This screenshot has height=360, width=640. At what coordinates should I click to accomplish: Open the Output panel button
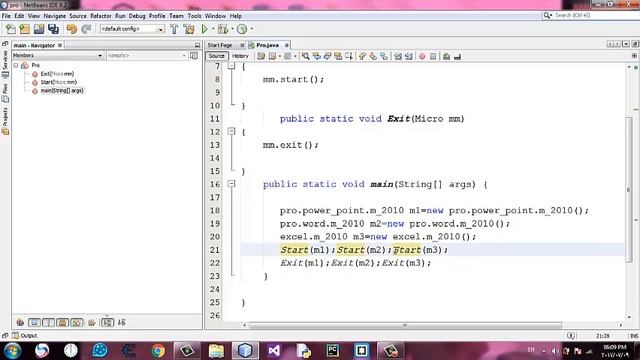pos(24,336)
